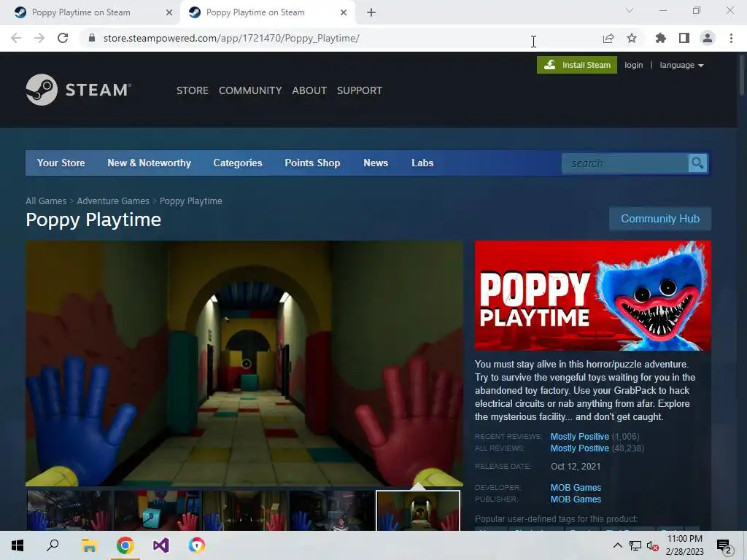Image resolution: width=747 pixels, height=560 pixels.
Task: Open the STORE menu
Action: pos(193,90)
